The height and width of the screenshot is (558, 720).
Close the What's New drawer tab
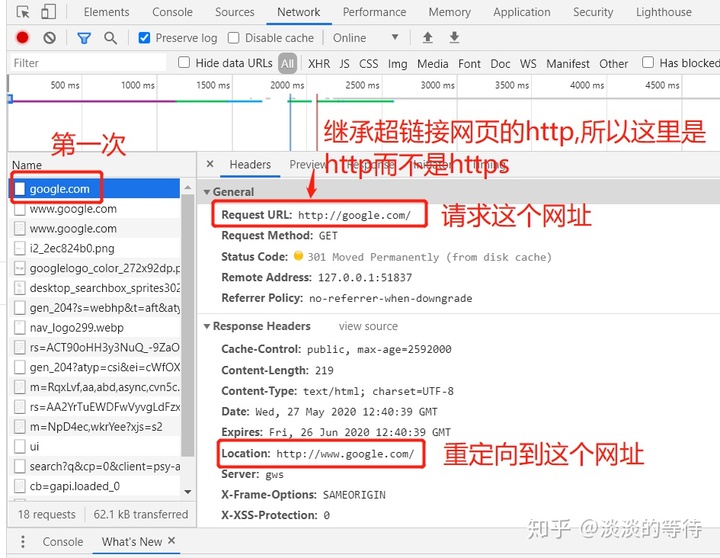point(171,541)
